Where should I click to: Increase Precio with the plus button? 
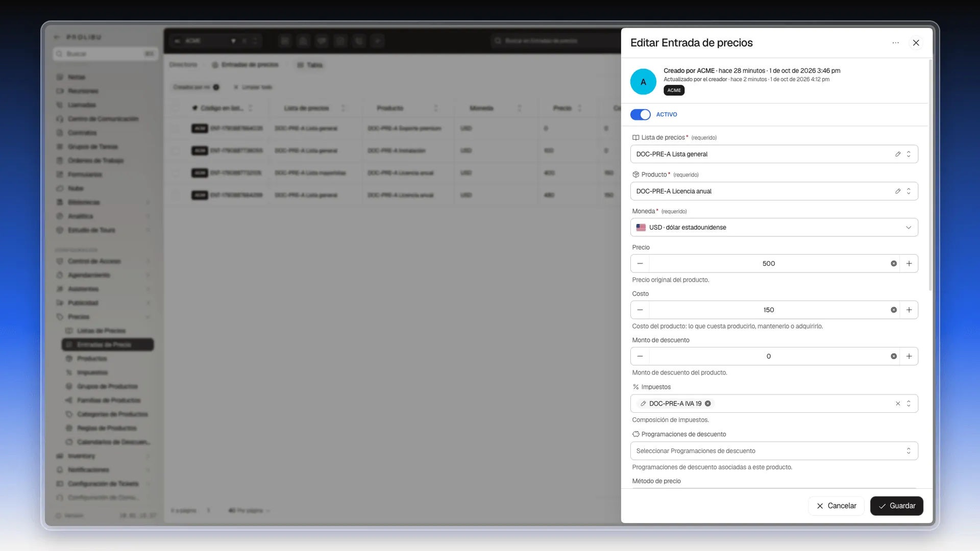click(x=909, y=264)
